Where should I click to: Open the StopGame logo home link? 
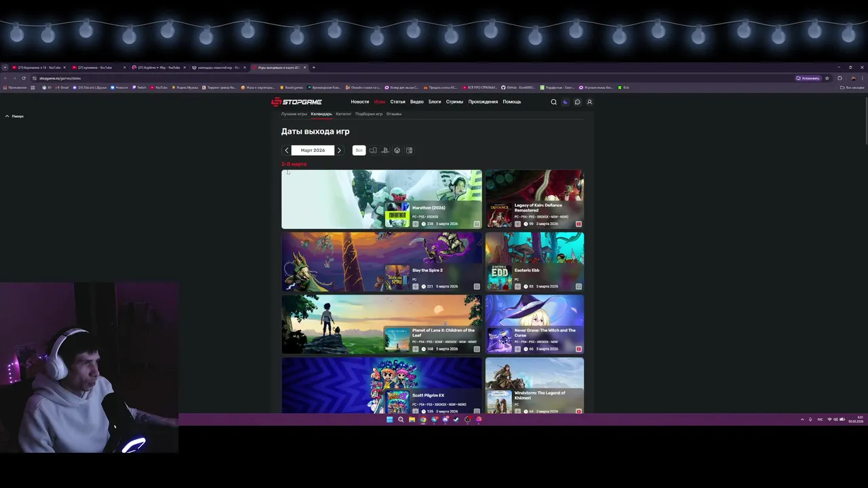[x=296, y=102]
